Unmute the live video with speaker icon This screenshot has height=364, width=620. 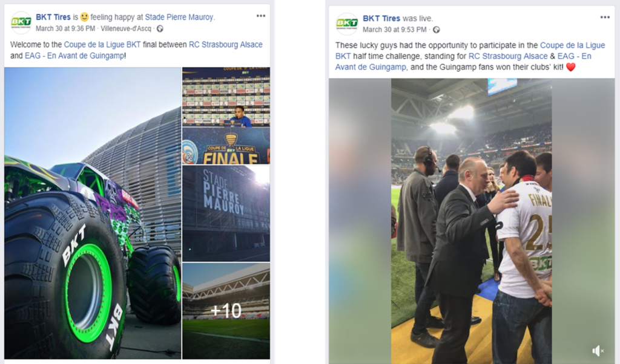tap(598, 350)
